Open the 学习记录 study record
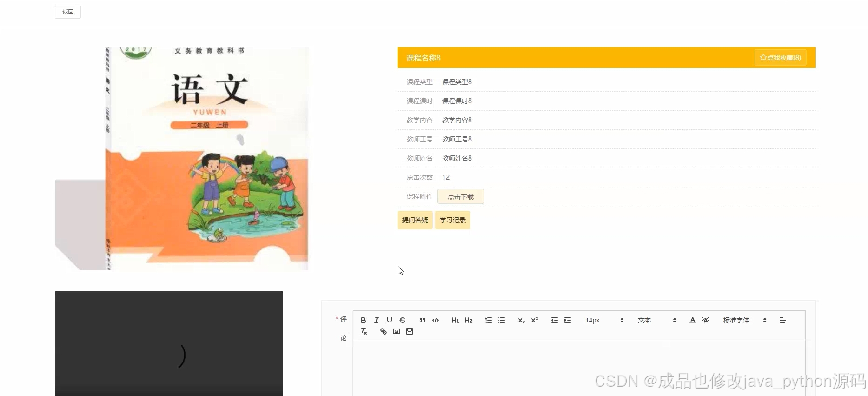Viewport: 868px width, 396px height. 452,220
